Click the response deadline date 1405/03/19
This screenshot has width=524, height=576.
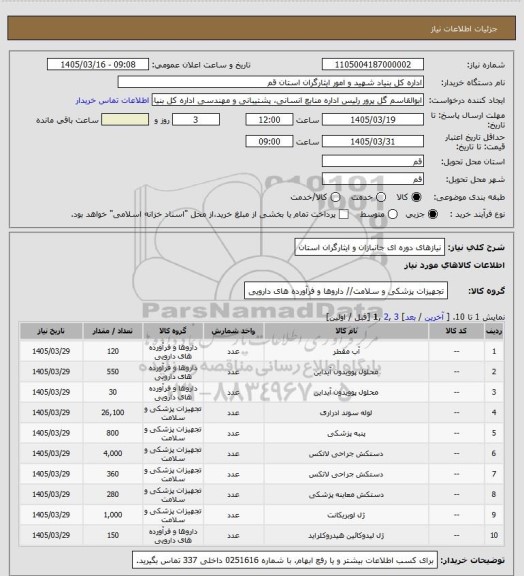coord(373,120)
